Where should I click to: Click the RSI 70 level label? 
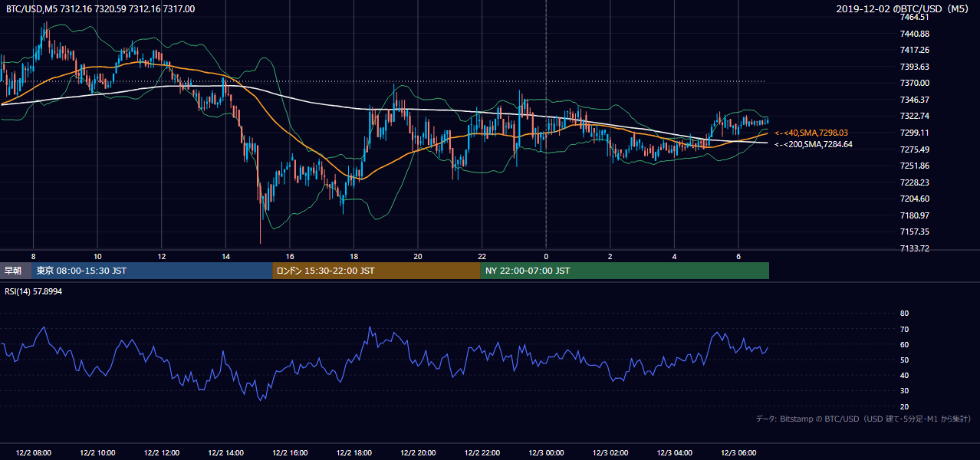pos(904,329)
